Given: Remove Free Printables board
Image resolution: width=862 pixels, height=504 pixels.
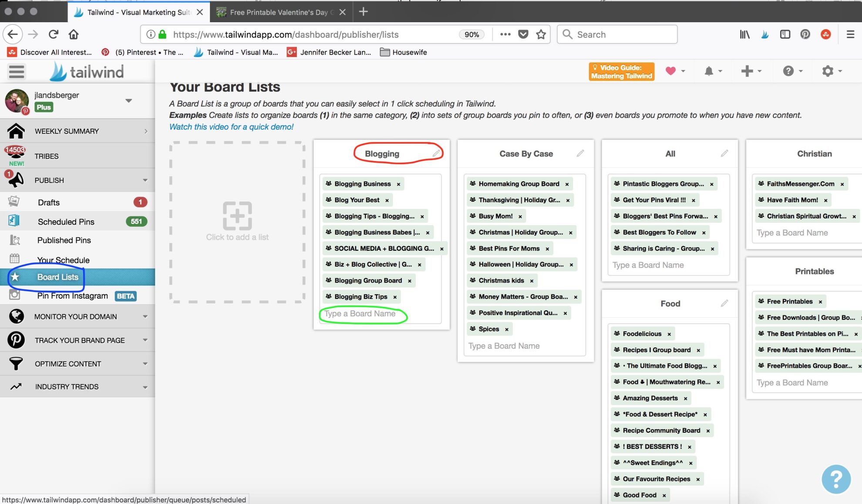Looking at the screenshot, I should coord(820,302).
